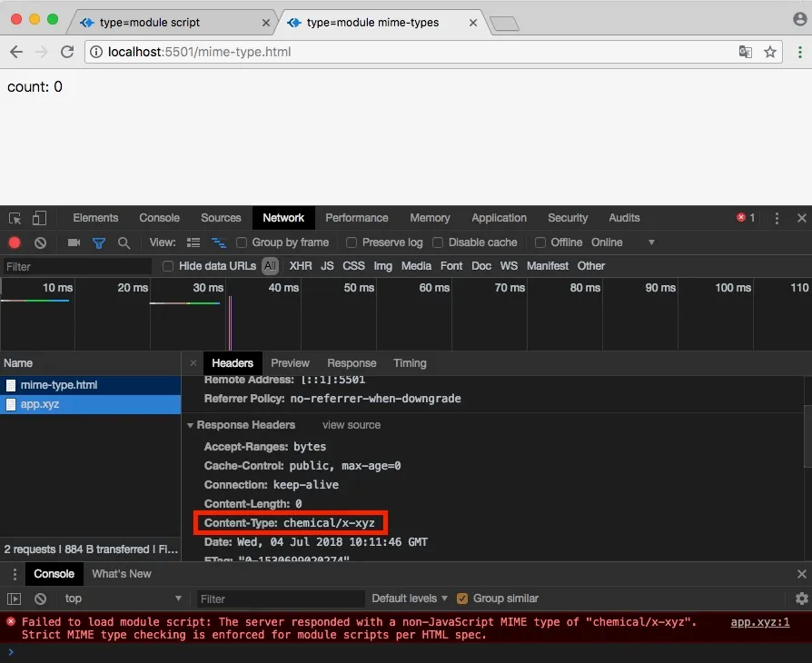Check the Disable cache option
812x663 pixels.
tap(438, 242)
